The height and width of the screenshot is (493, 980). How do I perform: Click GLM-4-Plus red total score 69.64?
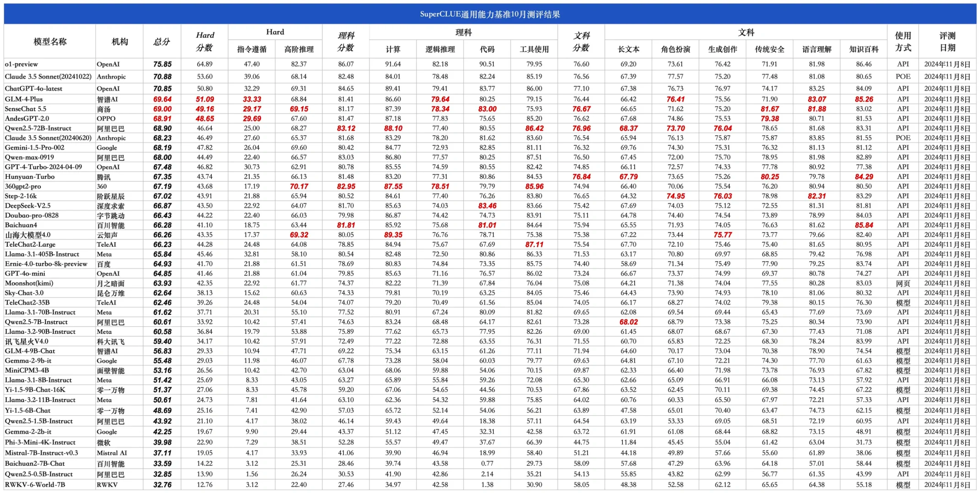coord(162,99)
